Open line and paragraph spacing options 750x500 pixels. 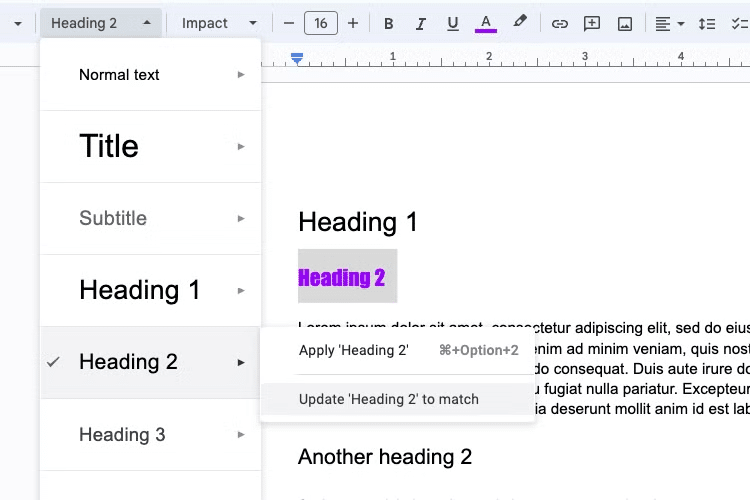(x=706, y=23)
